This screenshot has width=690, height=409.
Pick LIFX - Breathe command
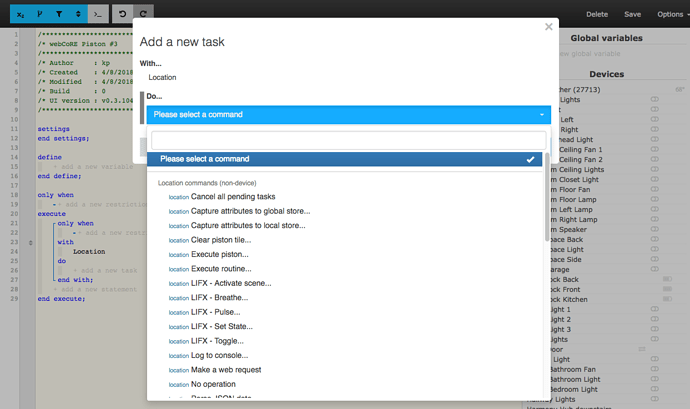pyautogui.click(x=220, y=298)
